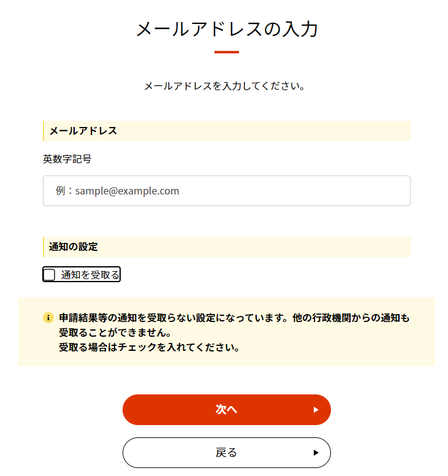Click the black arrow icon on 戻る
This screenshot has height=476, width=448.
[316, 453]
